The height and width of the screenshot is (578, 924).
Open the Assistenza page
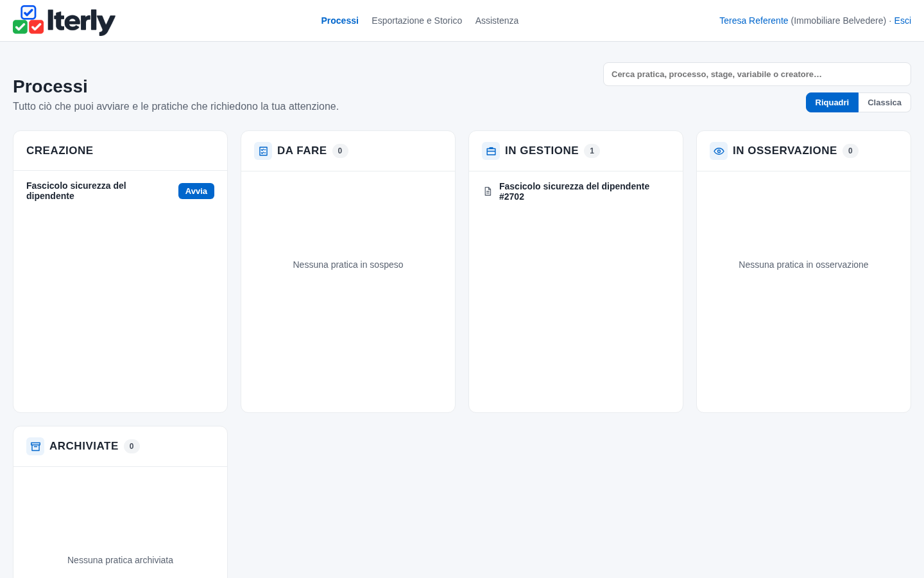497,21
